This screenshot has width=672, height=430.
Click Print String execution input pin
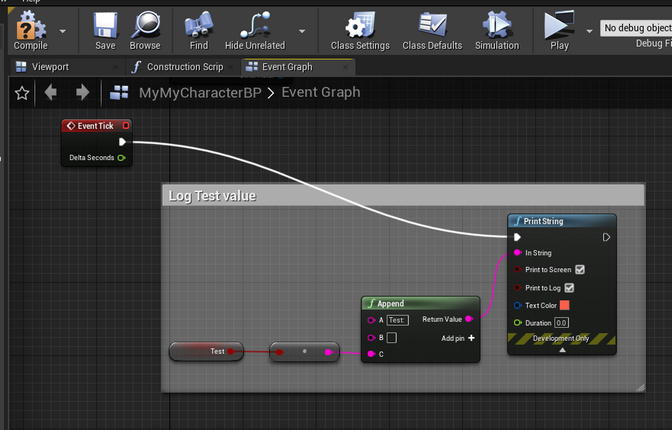[x=517, y=237]
